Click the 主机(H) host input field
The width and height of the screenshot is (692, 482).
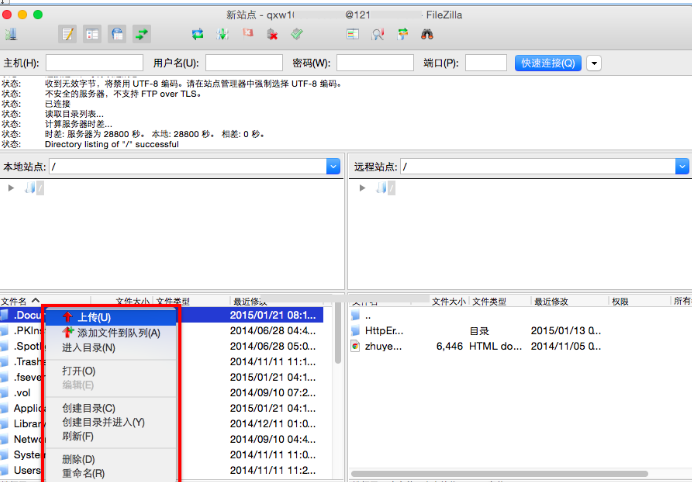[x=94, y=63]
